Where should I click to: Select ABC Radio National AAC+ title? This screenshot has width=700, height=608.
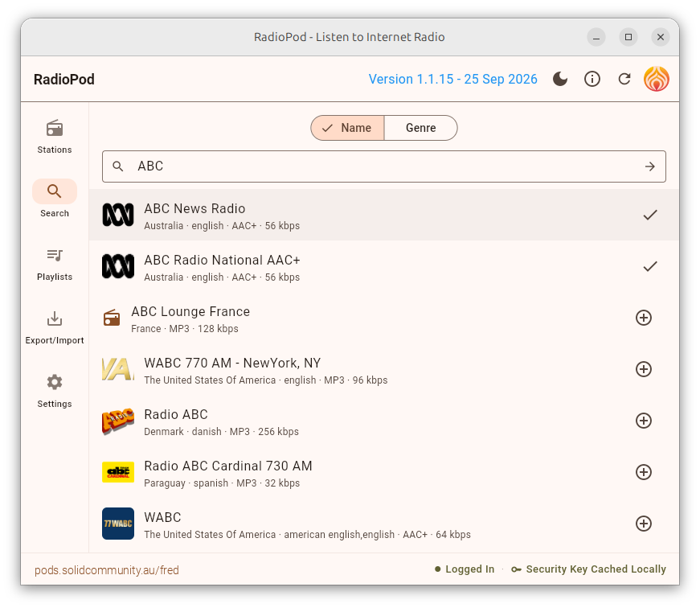tap(222, 260)
